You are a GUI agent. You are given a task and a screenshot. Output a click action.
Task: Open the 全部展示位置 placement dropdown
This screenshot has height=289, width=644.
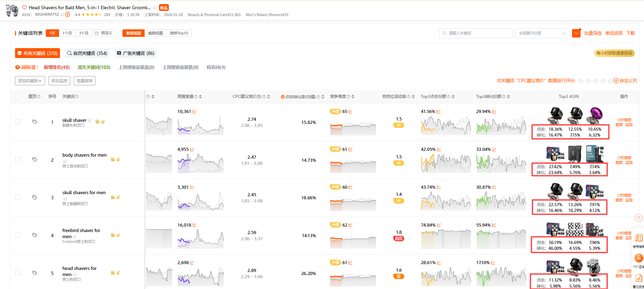tap(542, 33)
